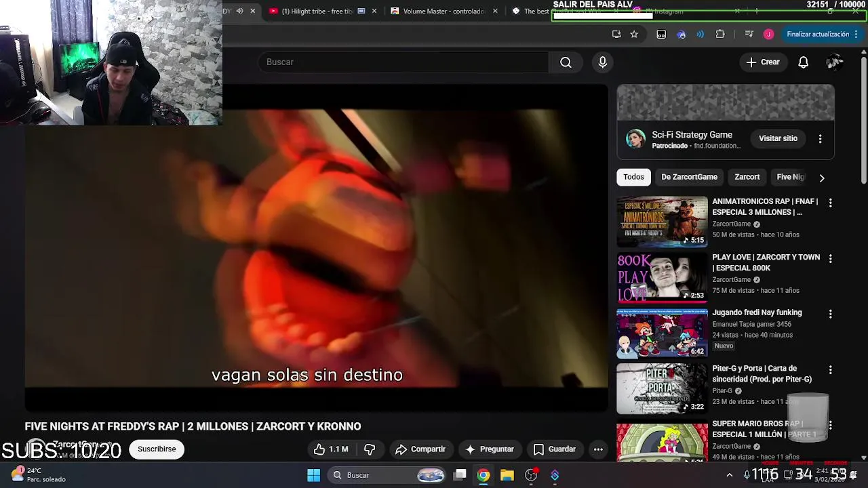Click the Sci-Fi Strategy Game ad banner image
Screen dimensions: 868x488
pyautogui.click(x=726, y=102)
